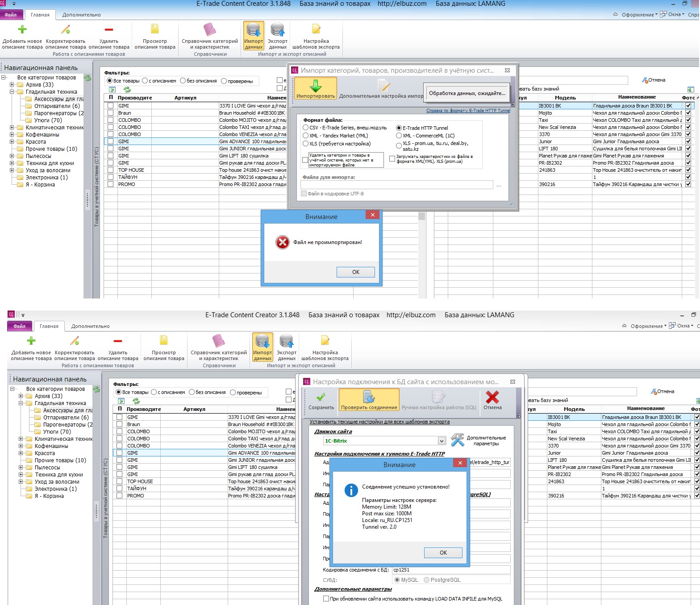Select 'Все товары' filter in upper window
Viewport: 700px width, 605px height.
click(x=109, y=81)
